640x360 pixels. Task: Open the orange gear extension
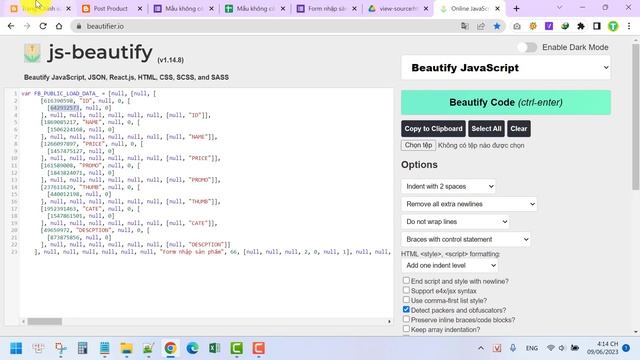pos(533,26)
